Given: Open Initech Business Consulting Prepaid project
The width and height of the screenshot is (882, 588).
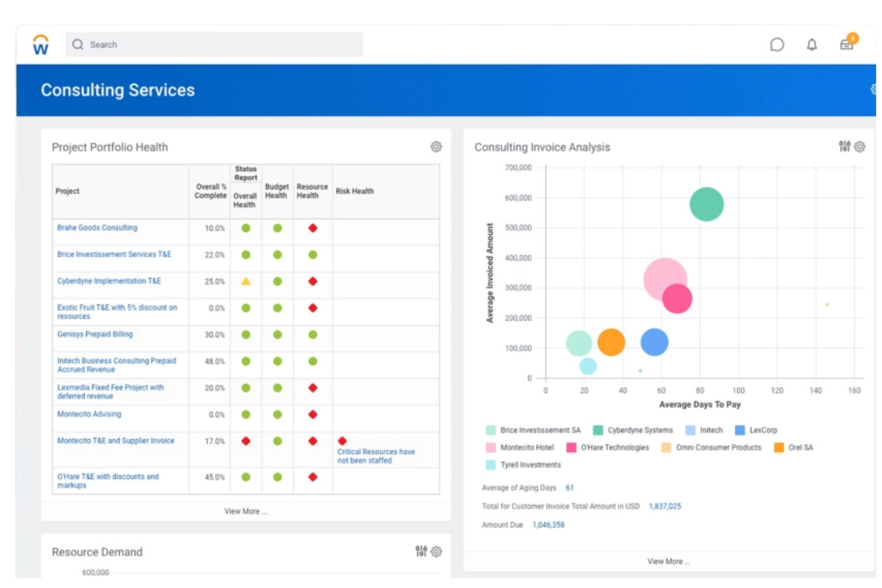Looking at the screenshot, I should 116,365.
